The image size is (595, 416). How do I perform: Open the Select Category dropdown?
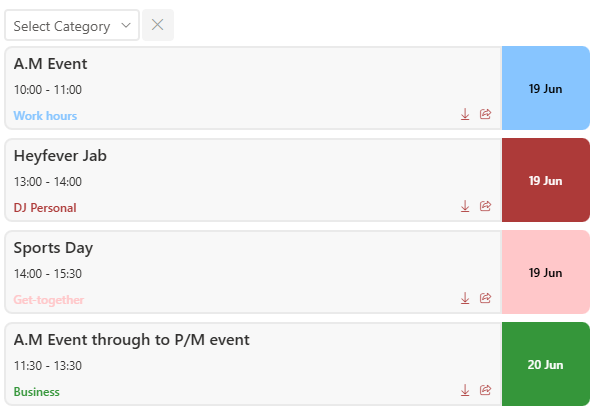point(72,25)
